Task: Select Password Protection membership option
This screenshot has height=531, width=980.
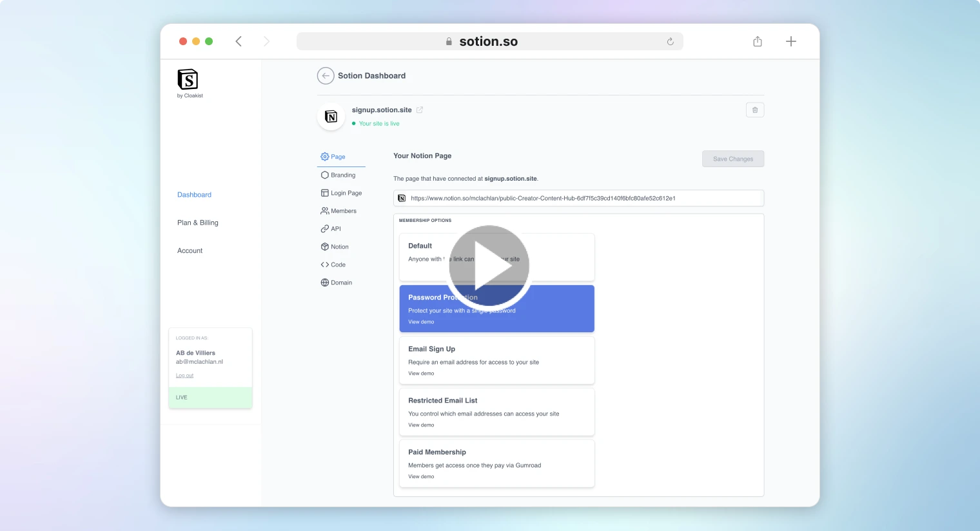Action: point(496,308)
